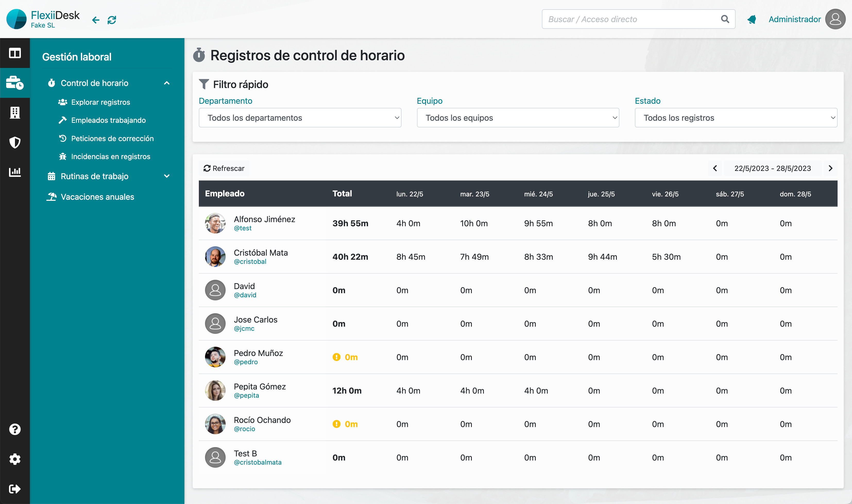Click the notifications bell icon
Screen dimensions: 852x504
point(752,19)
